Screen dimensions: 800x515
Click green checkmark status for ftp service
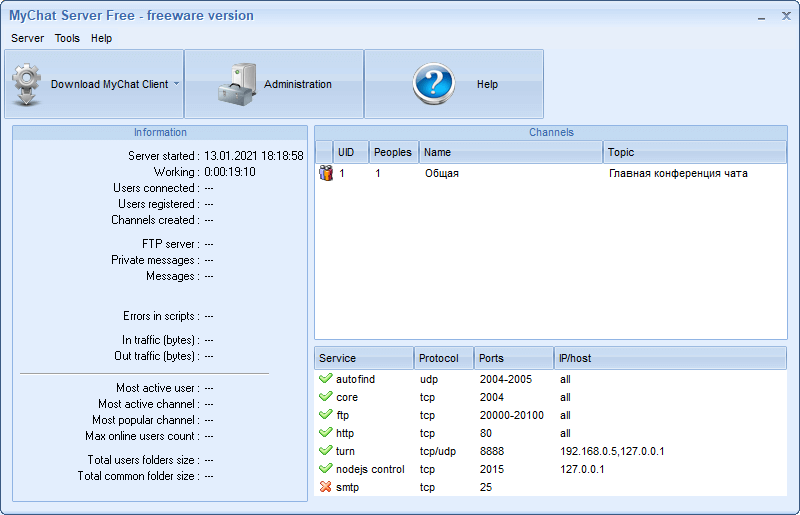tap(326, 414)
